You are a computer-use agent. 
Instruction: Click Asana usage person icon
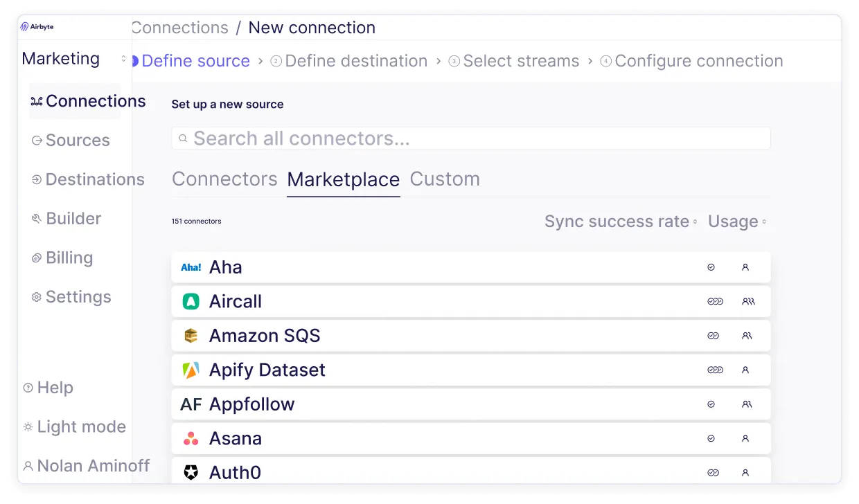click(745, 439)
